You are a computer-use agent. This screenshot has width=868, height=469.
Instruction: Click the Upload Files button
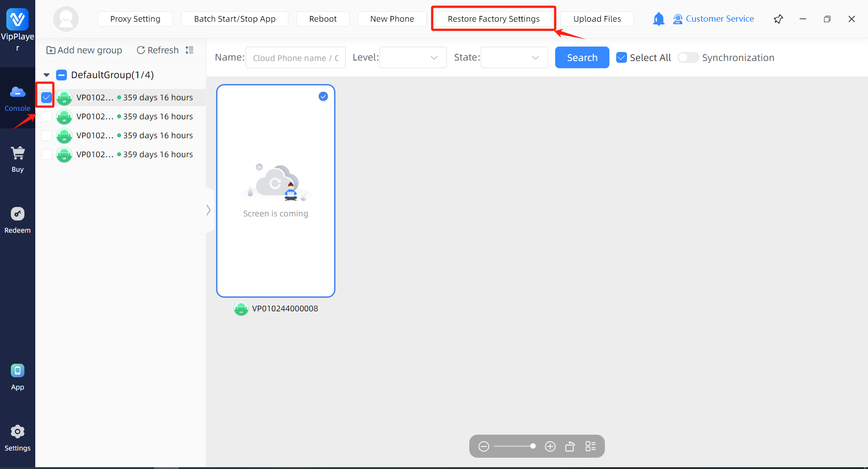click(597, 19)
